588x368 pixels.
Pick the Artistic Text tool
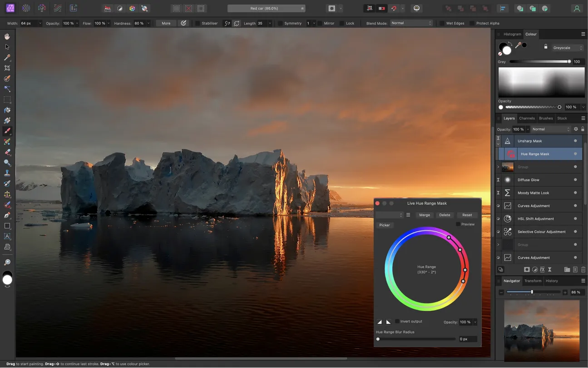point(7,236)
